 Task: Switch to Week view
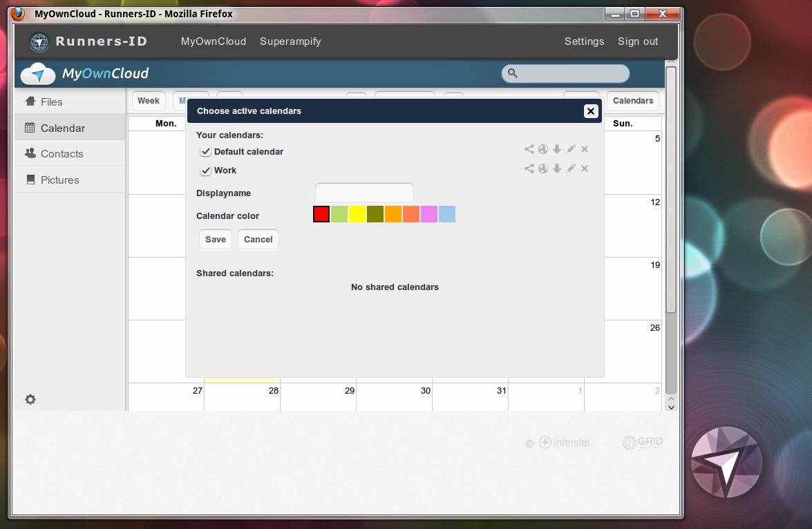(x=149, y=101)
